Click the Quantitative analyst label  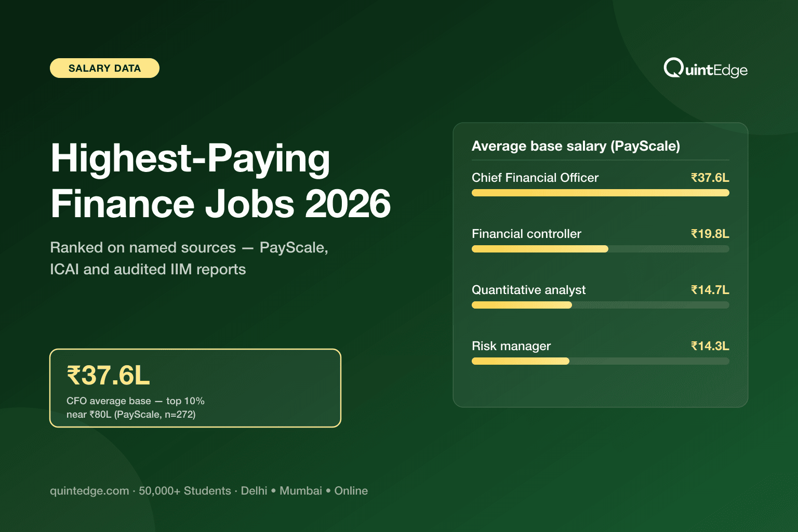528,290
